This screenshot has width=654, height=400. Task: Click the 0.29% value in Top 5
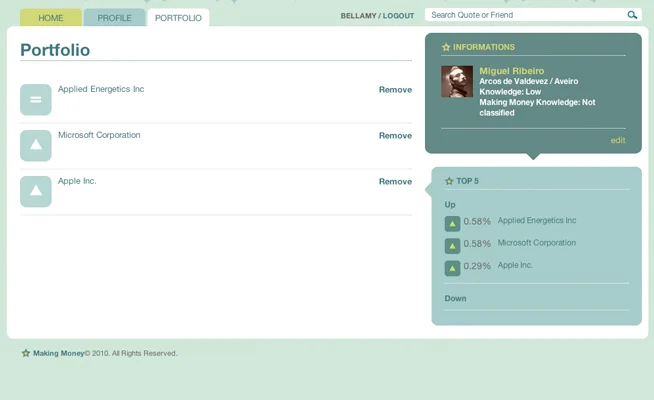(477, 266)
